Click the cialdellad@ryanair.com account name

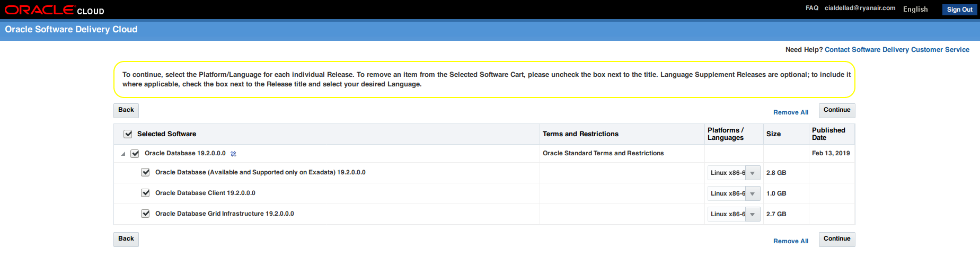[x=860, y=8]
